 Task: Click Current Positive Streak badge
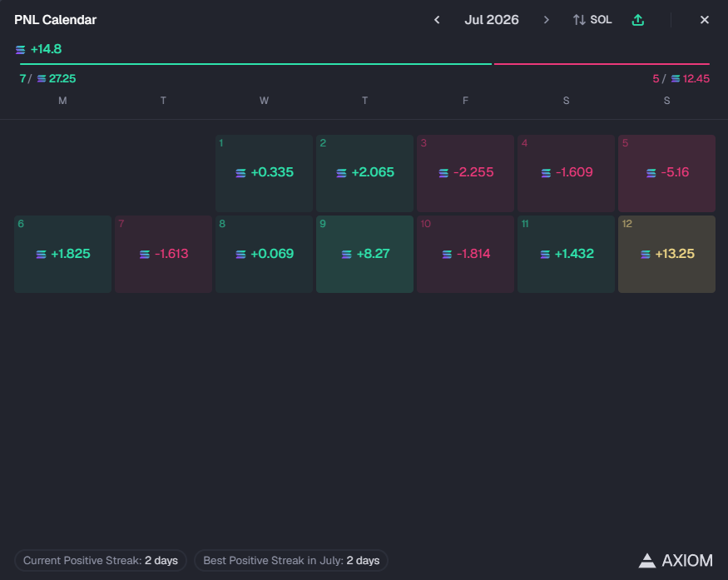[101, 561]
